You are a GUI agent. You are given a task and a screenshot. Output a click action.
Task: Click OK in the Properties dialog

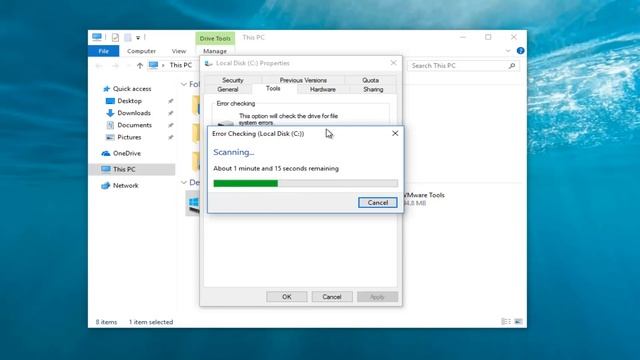[x=287, y=297]
